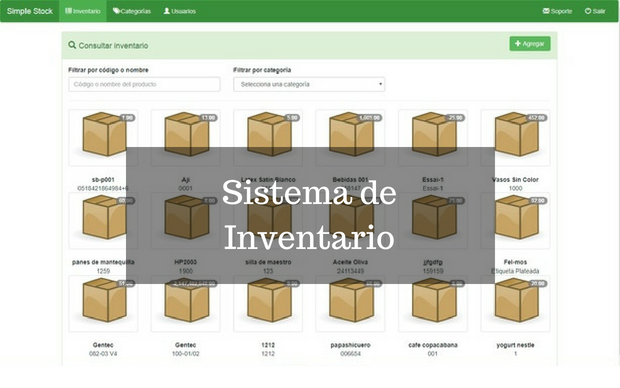Click the 452.00 stock badge on Vasos
The image size is (620, 388).
537,118
